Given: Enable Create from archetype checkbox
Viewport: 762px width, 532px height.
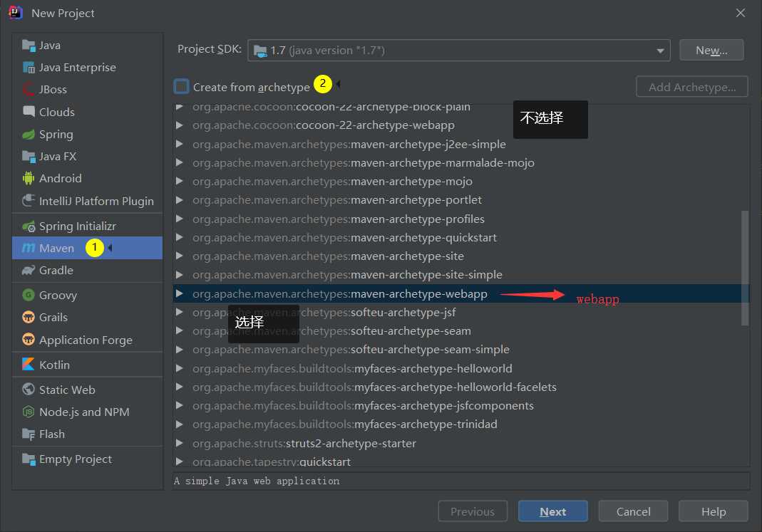Looking at the screenshot, I should pyautogui.click(x=181, y=87).
